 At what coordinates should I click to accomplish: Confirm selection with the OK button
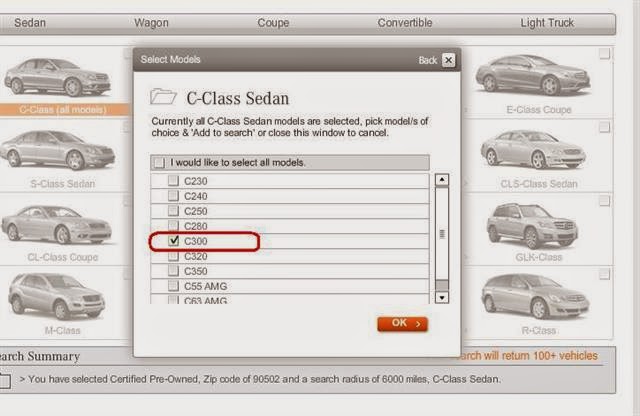coord(402,324)
